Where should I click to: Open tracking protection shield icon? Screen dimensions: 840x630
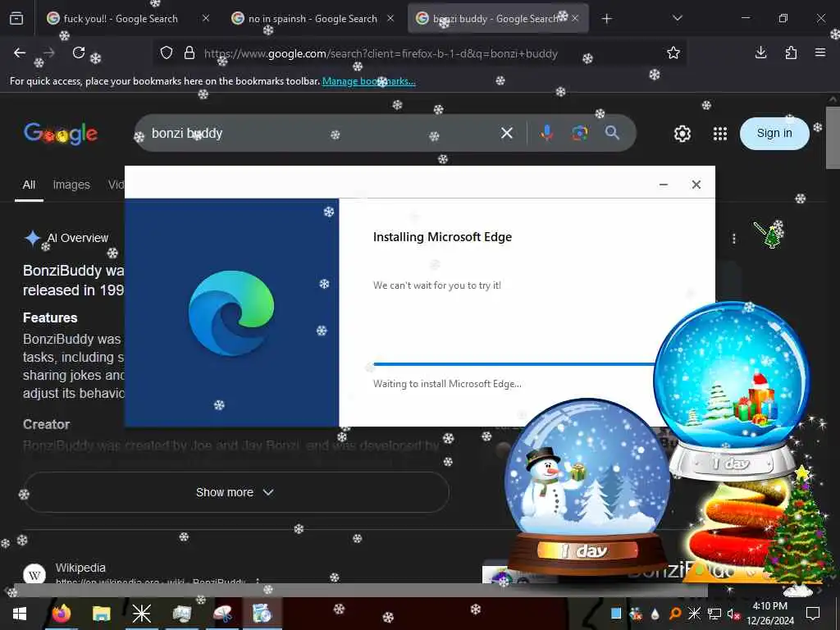tap(167, 53)
